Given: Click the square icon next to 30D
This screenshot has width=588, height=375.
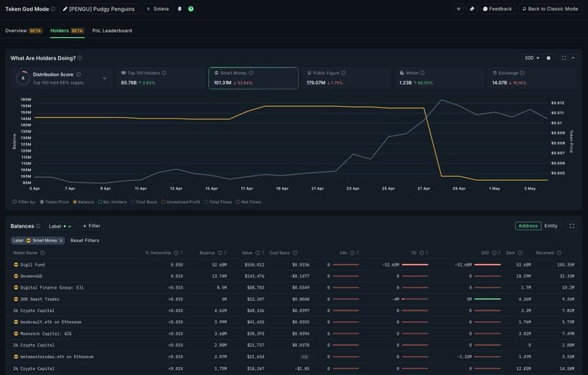Looking at the screenshot, I should (549, 58).
